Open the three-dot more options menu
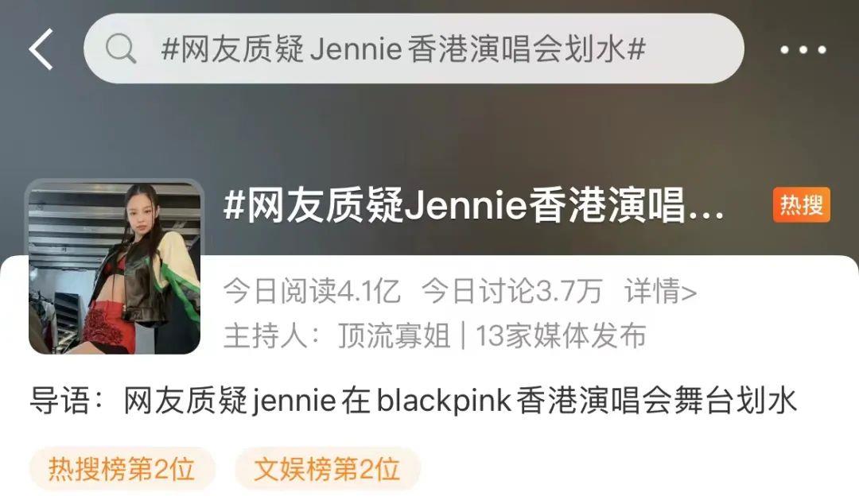 pyautogui.click(x=803, y=50)
